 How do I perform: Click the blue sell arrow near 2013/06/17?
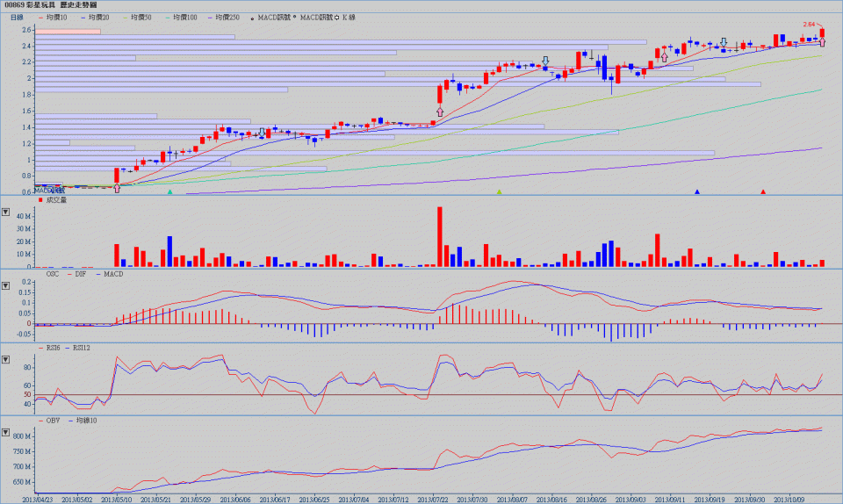point(262,132)
